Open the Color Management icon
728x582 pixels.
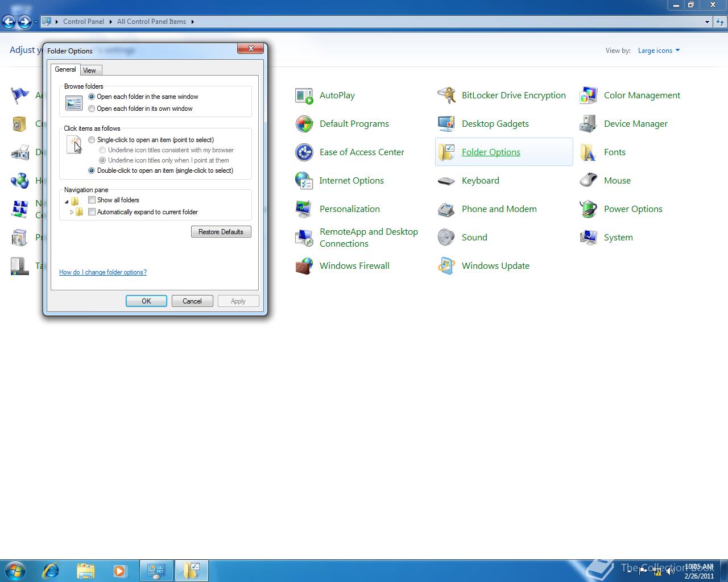point(589,95)
